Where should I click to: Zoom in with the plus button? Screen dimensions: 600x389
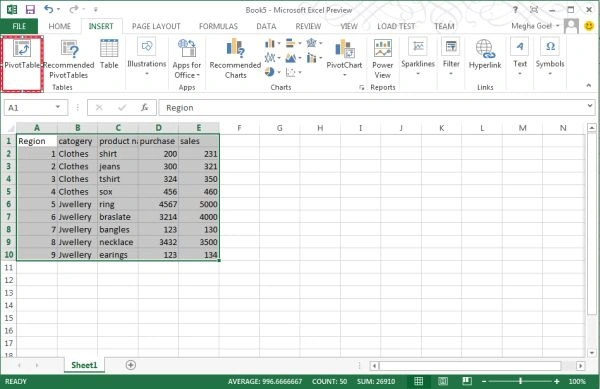coord(556,381)
